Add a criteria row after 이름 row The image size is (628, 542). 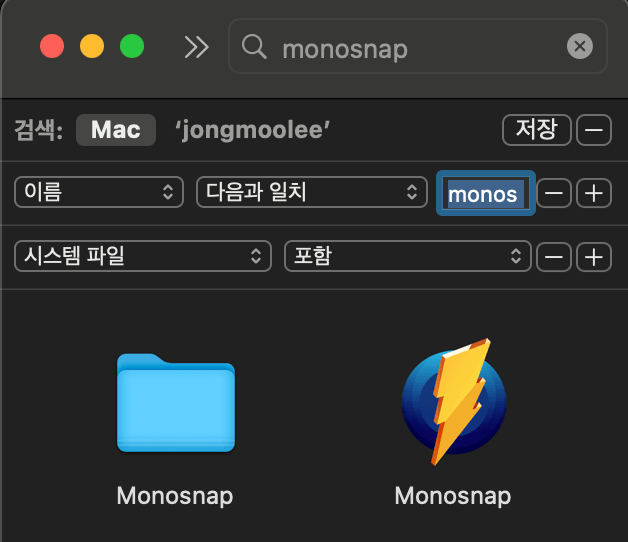pyautogui.click(x=594, y=193)
